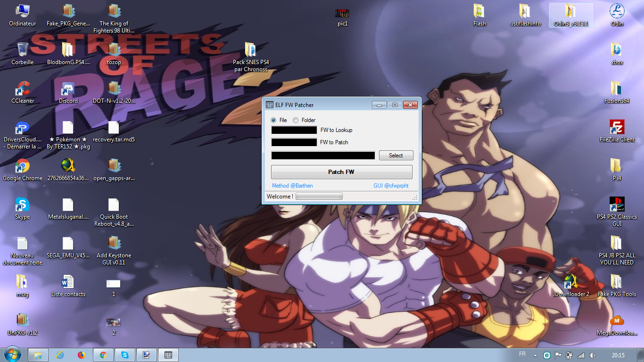Image resolution: width=644 pixels, height=362 pixels.
Task: Open the recovery.tar.md5 file icon
Action: pyautogui.click(x=114, y=131)
